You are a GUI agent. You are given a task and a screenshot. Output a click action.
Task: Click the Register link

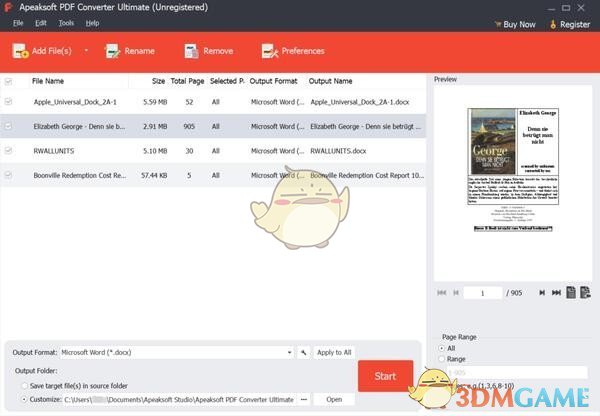(575, 24)
